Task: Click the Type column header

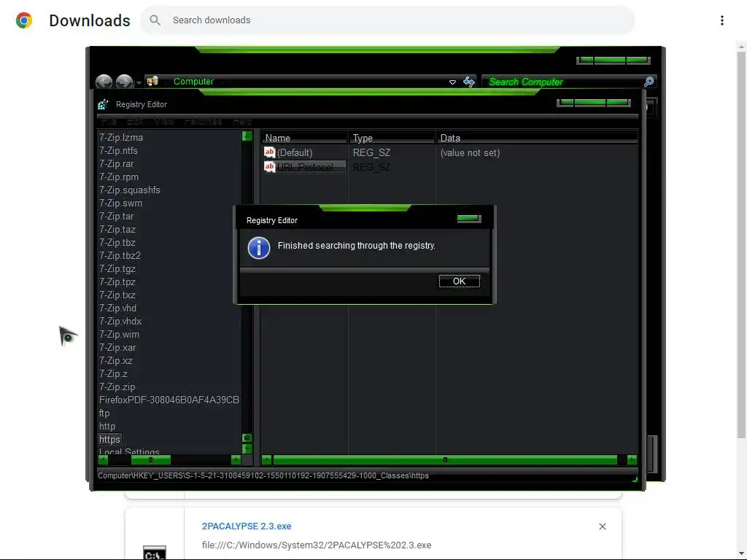Action: (392, 138)
